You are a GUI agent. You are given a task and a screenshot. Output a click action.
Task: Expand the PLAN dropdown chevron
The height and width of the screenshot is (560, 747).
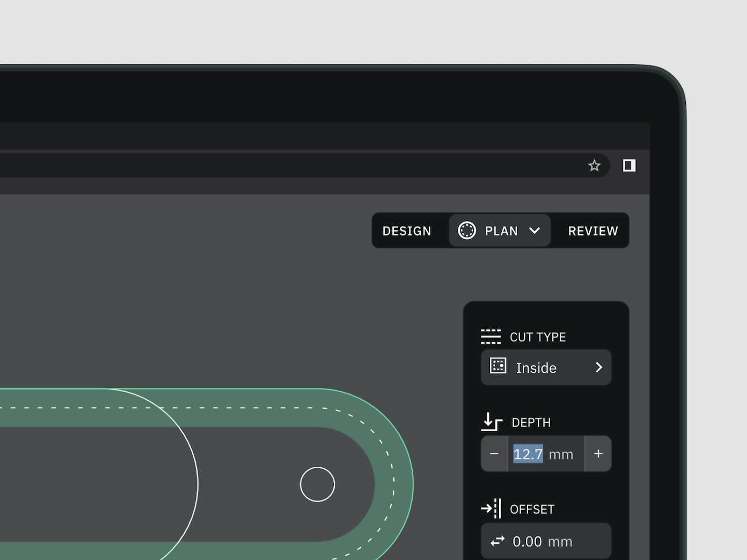534,231
